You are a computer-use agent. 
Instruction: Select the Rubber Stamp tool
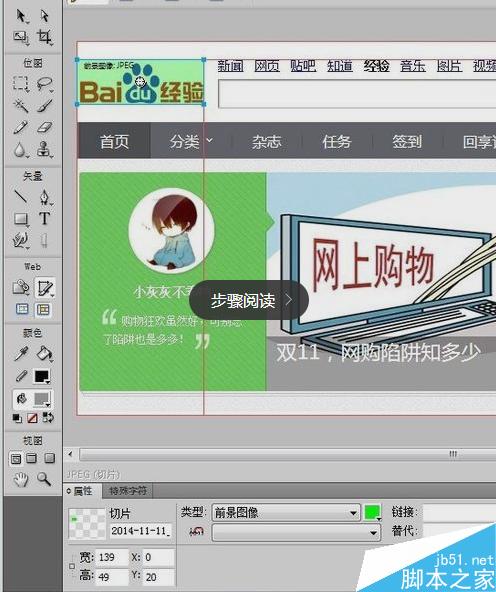pyautogui.click(x=45, y=150)
